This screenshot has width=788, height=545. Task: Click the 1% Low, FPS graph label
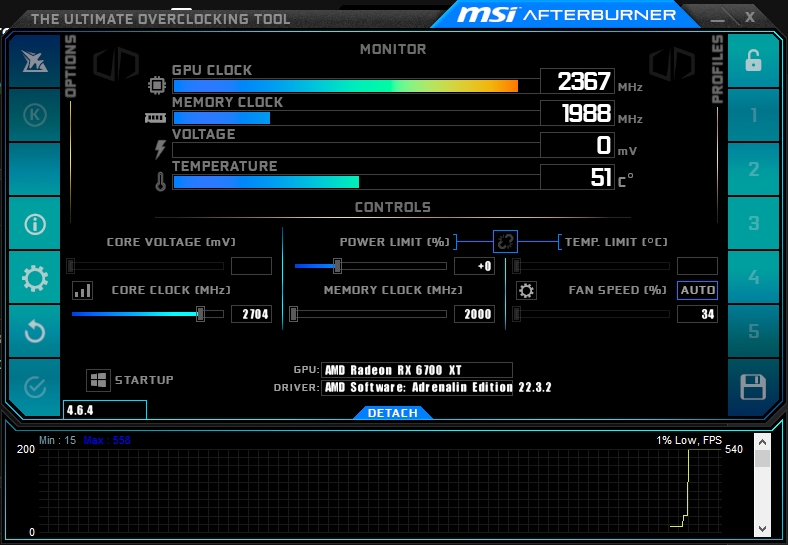coord(688,440)
